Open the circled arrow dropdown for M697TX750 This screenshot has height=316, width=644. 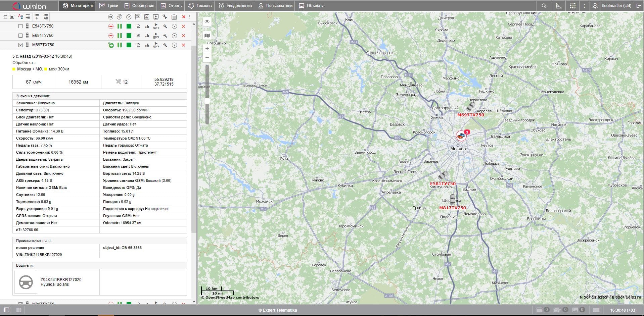[174, 45]
